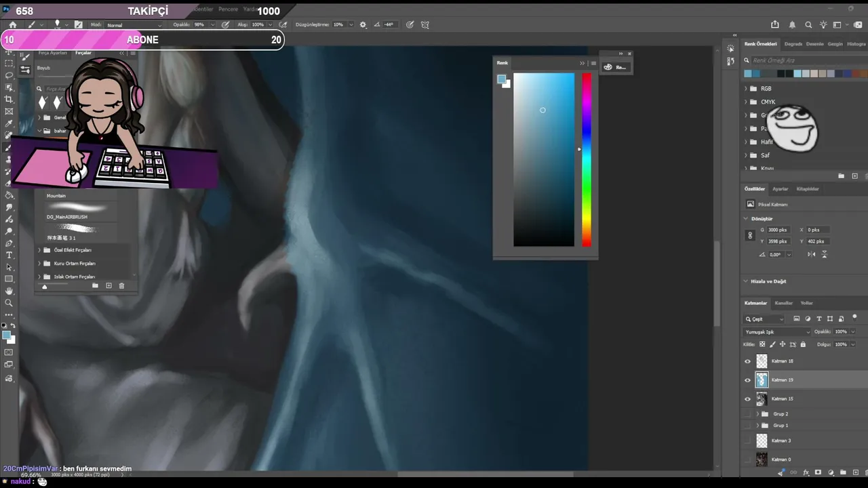Show Katman 0 layer visibility
This screenshot has height=488, width=868.
(x=748, y=460)
